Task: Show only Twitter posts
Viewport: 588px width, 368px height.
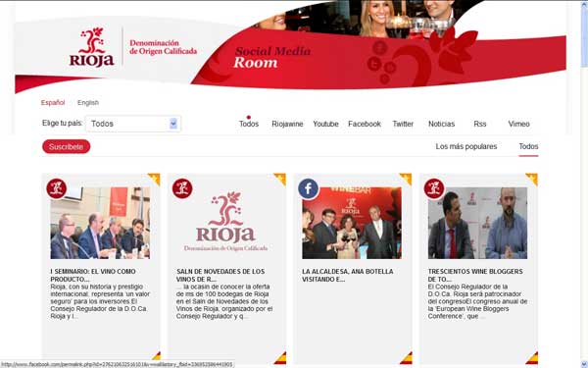Action: pyautogui.click(x=403, y=124)
